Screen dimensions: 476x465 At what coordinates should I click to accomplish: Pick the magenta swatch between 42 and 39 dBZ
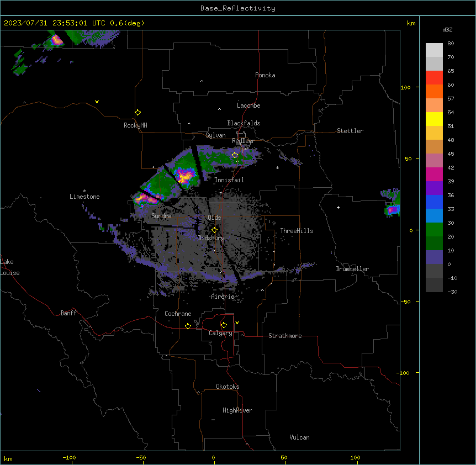tap(434, 174)
